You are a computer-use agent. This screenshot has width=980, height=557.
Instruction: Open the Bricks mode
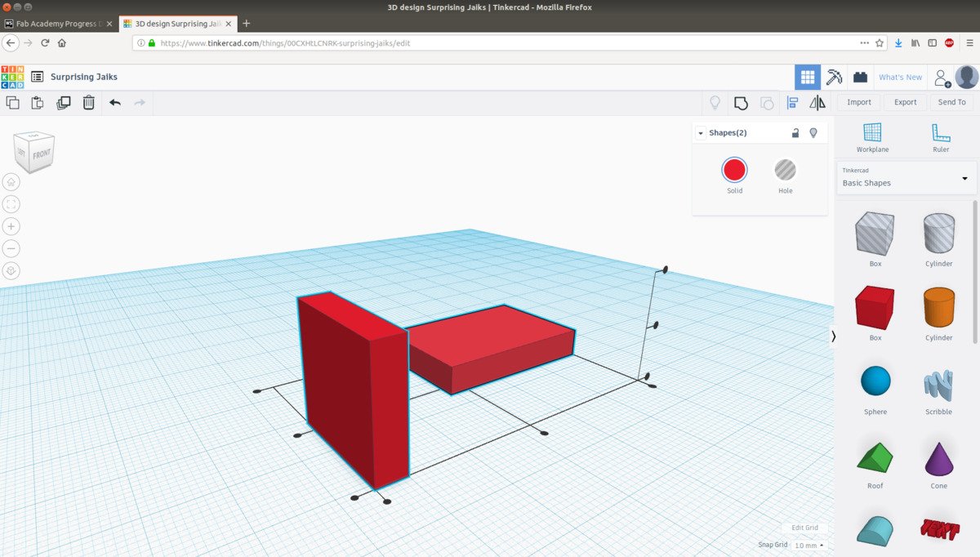[860, 77]
